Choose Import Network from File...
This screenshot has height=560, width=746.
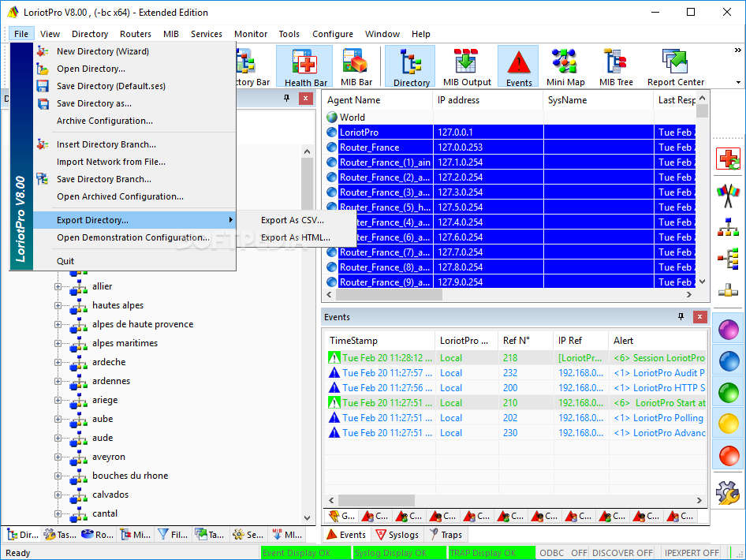[x=135, y=162]
